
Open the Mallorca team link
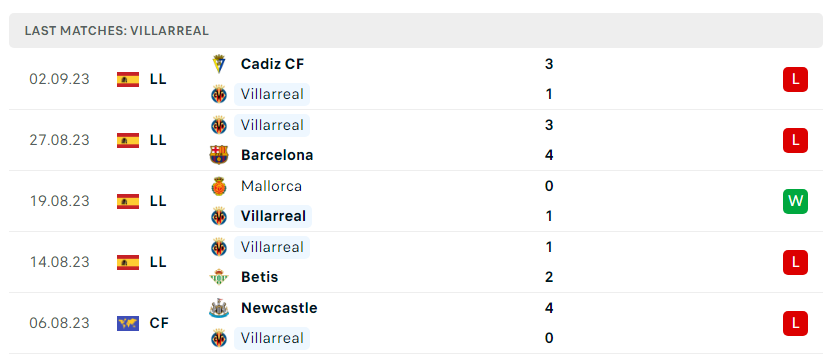[271, 186]
